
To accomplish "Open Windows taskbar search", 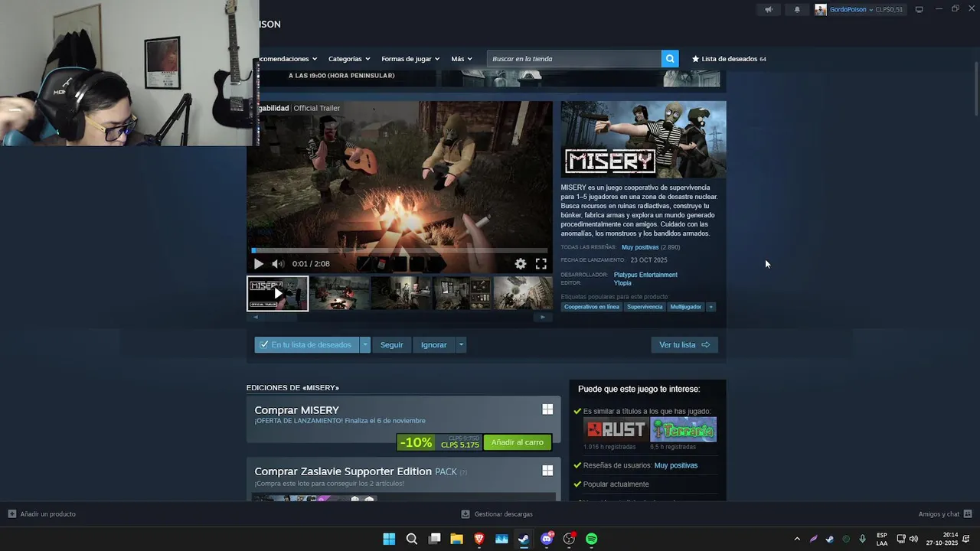I will (412, 539).
